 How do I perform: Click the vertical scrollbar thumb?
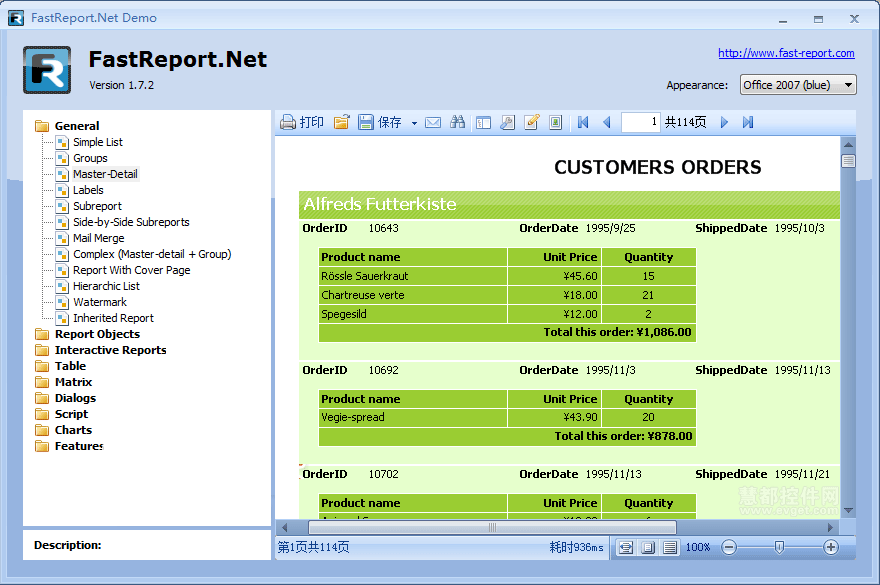point(848,161)
